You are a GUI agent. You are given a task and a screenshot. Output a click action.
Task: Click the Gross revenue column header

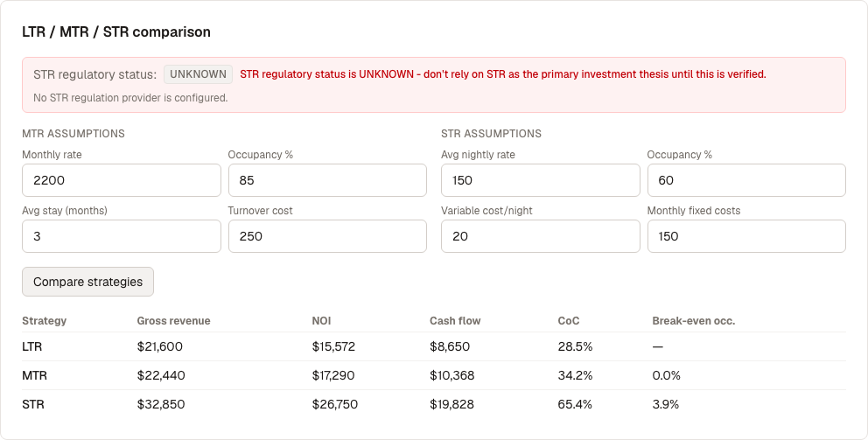point(174,321)
